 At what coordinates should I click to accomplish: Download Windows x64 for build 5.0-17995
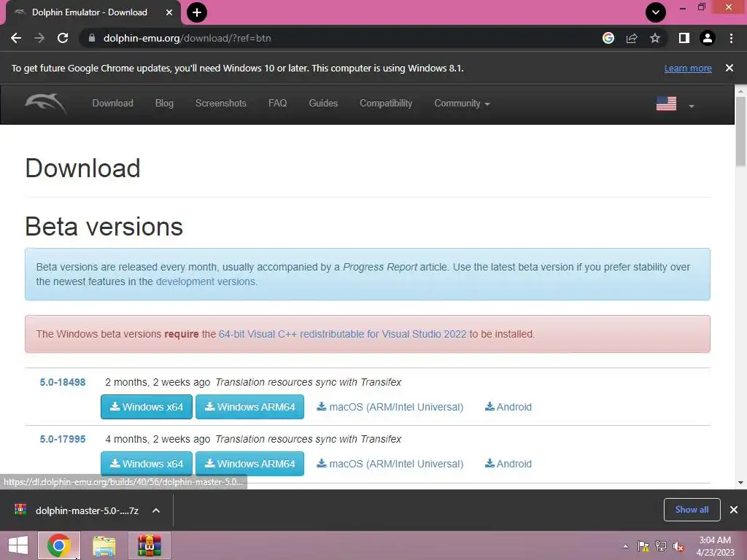coord(147,463)
